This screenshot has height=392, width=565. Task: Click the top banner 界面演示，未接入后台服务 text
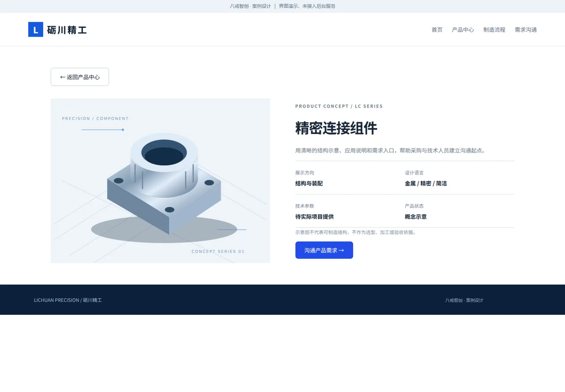(x=307, y=6)
